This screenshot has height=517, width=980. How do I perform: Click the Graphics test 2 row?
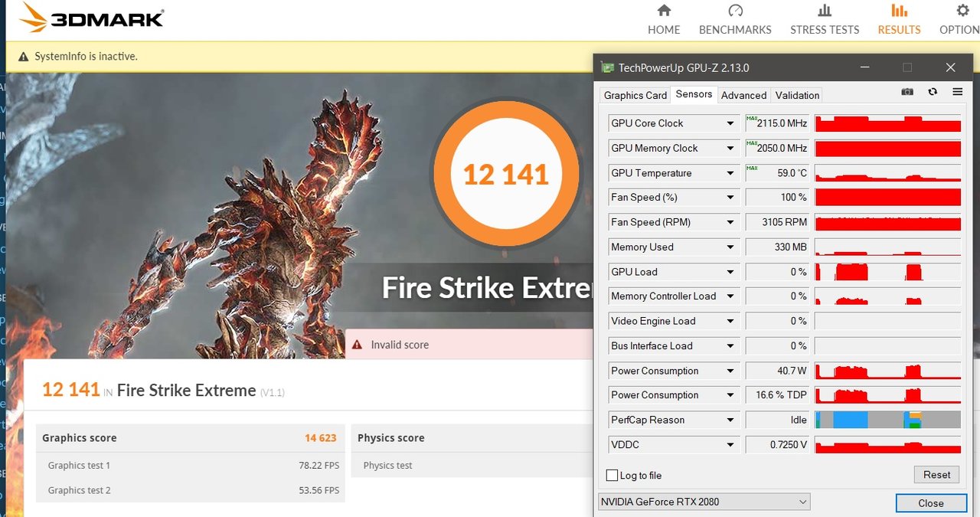pyautogui.click(x=191, y=490)
